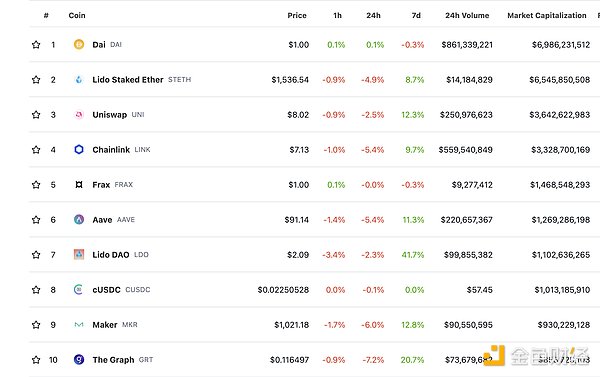600x377 pixels.
Task: Click the Uniswap unicorn logo icon
Action: (x=79, y=114)
